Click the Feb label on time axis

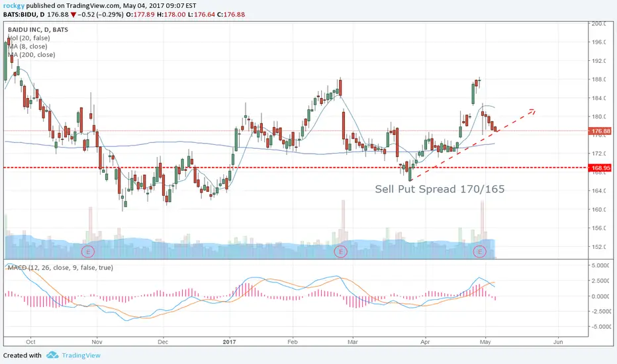tap(293, 342)
